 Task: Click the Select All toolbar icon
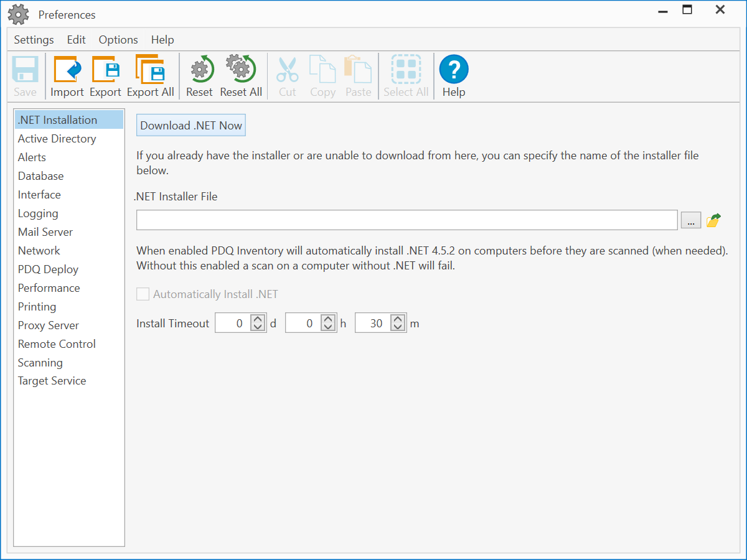coord(406,69)
